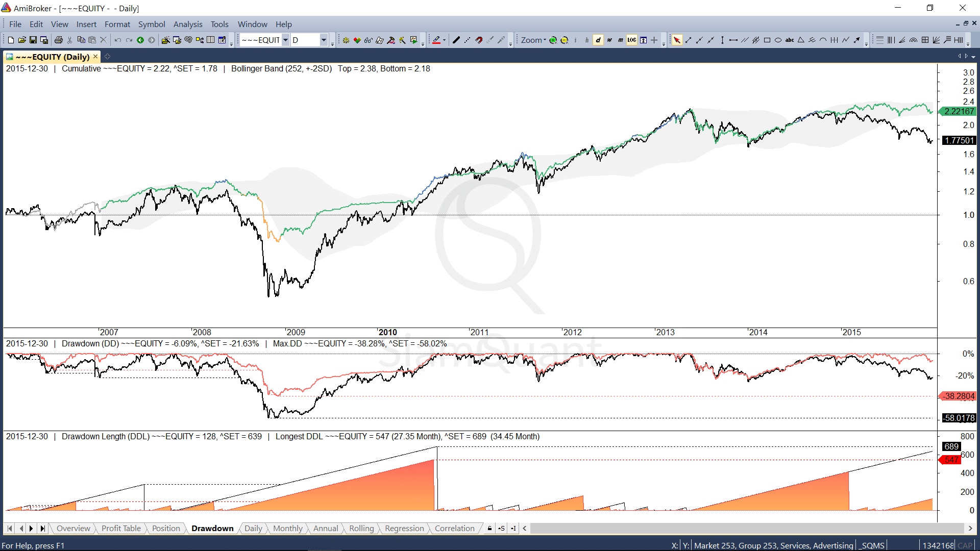Select the triangle drawing tool
The height and width of the screenshot is (551, 980).
(x=801, y=40)
